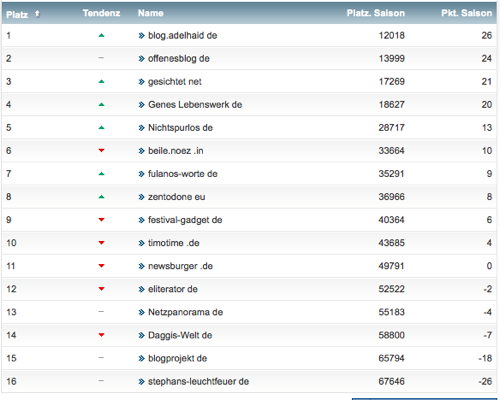Image resolution: width=500 pixels, height=400 pixels.
Task: Click chevron icon before stephans-leuchtfeuer de
Action: click(141, 382)
